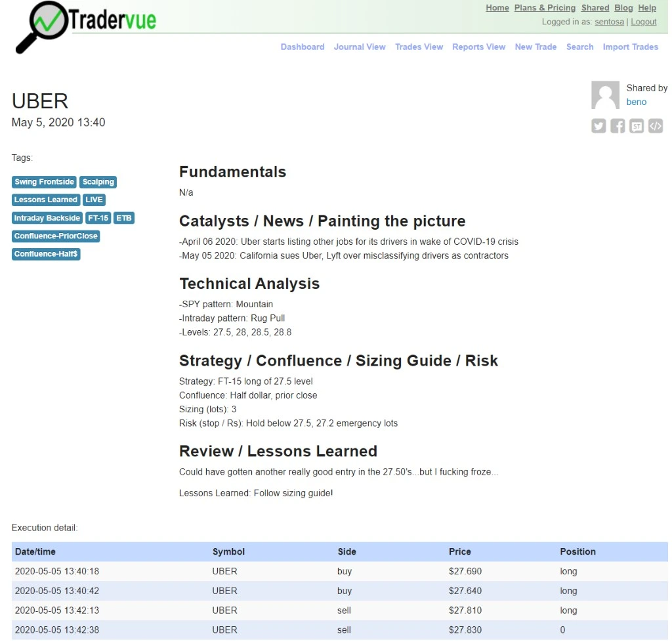Select the Swing Frontside tag
672x642 pixels.
[44, 182]
